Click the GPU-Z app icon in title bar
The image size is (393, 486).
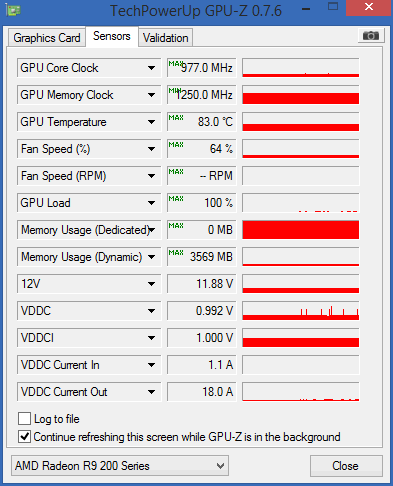click(13, 10)
